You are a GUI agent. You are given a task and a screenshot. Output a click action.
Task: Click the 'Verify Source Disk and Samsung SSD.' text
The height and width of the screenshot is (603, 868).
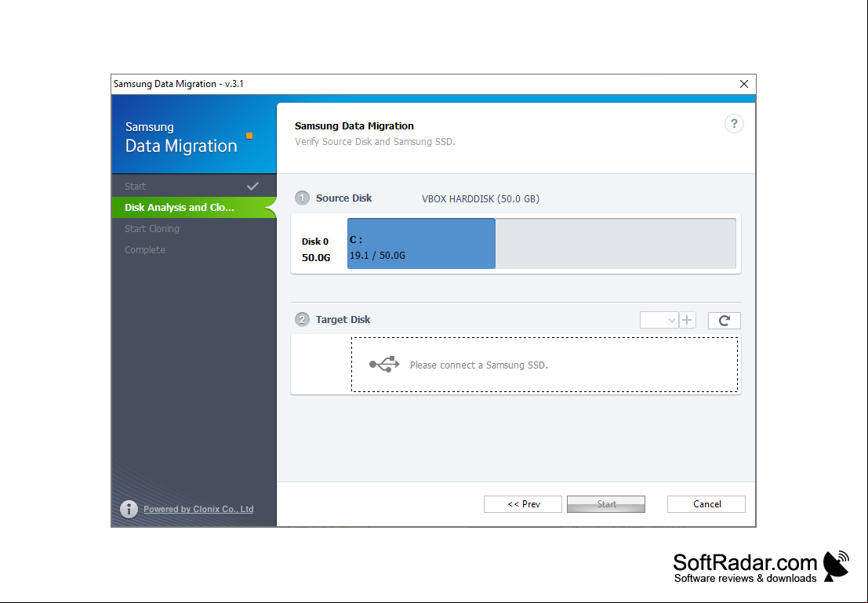click(x=375, y=142)
